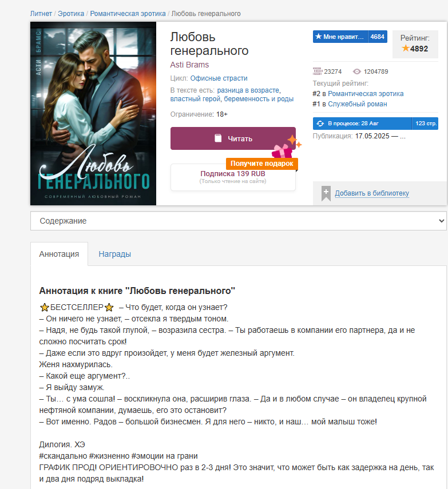The image size is (448, 489).
Task: Click the orange rating star
Action: (405, 48)
